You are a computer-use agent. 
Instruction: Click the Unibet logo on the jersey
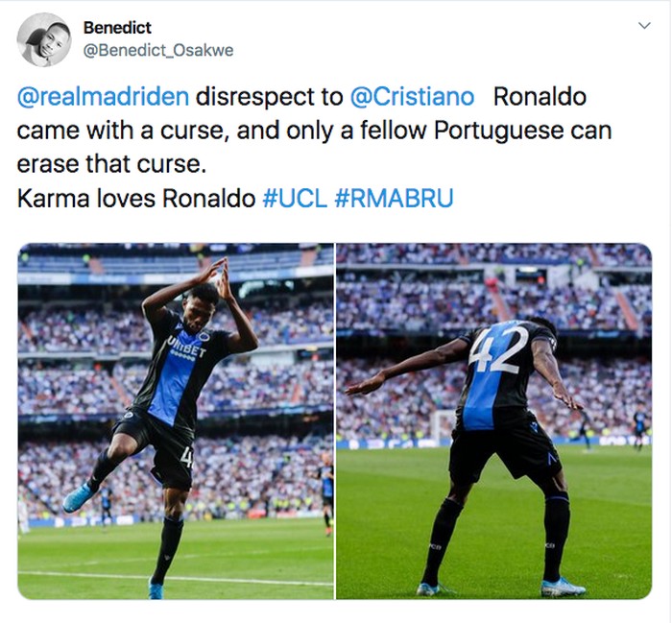point(186,347)
